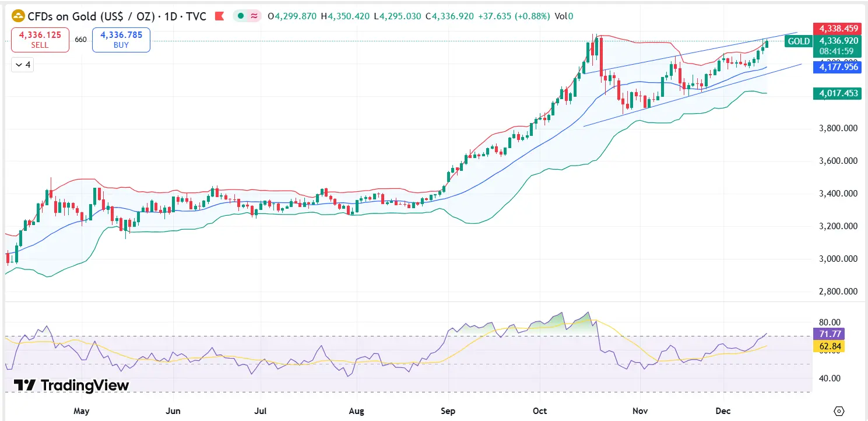Click the red upper band price label 4,338.459
The image size is (868, 421).
(x=837, y=28)
